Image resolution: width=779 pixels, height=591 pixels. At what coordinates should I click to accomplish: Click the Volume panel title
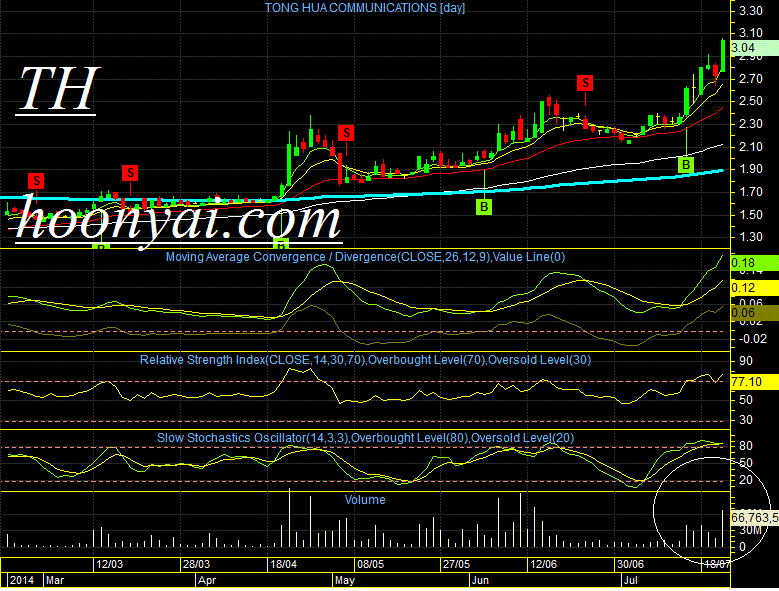(365, 500)
